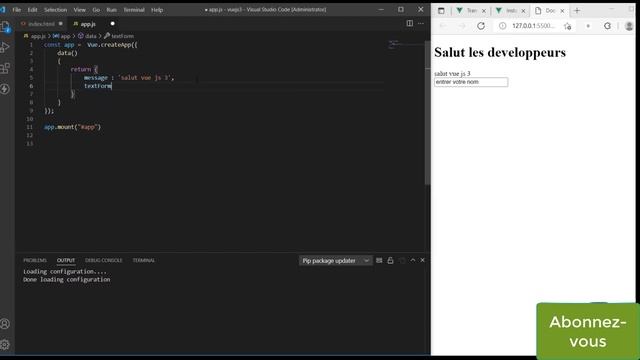Open the Explorer view in the activity bar

(5, 27)
